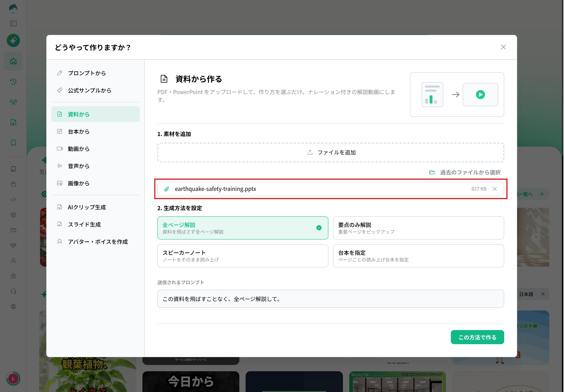Image resolution: width=565 pixels, height=392 pixels.
Task: Choose 音声から in the dialog menu
Action: [95, 166]
